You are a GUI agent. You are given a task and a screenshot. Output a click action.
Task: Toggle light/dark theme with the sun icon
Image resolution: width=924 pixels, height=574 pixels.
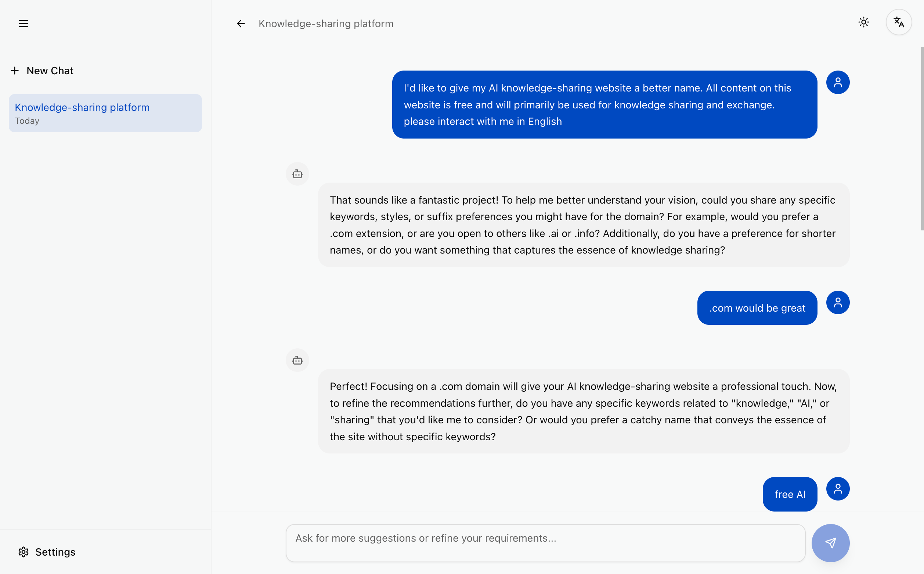[x=864, y=22]
